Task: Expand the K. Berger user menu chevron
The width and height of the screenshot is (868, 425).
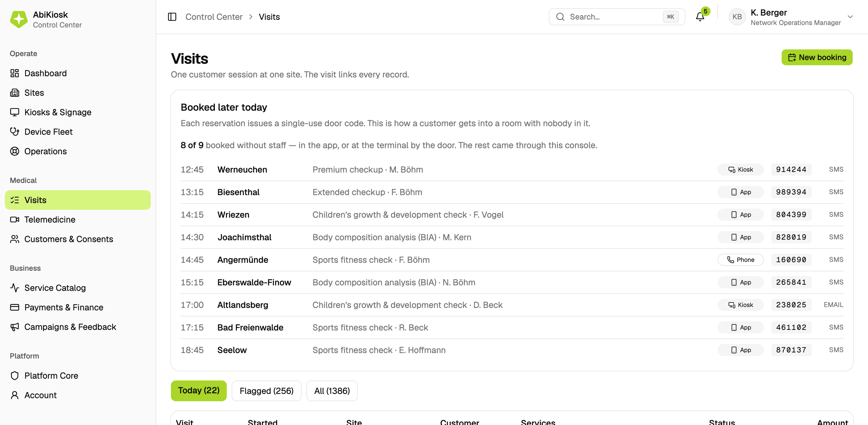Action: pyautogui.click(x=850, y=17)
